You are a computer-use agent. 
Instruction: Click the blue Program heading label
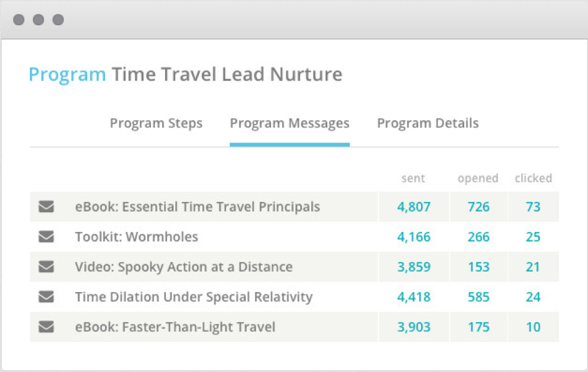pyautogui.click(x=67, y=75)
